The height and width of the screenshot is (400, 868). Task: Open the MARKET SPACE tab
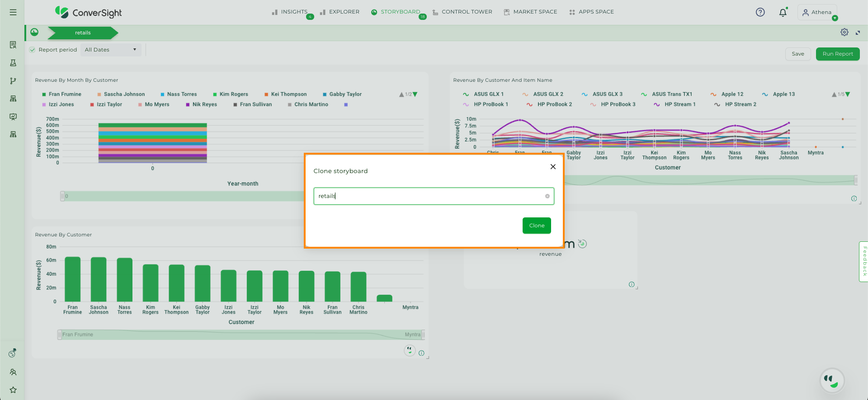pos(530,12)
